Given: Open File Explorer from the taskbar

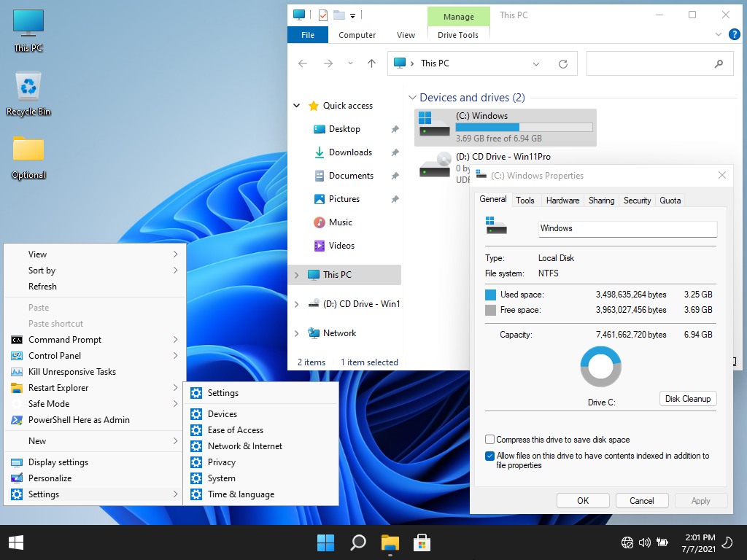Looking at the screenshot, I should (390, 542).
